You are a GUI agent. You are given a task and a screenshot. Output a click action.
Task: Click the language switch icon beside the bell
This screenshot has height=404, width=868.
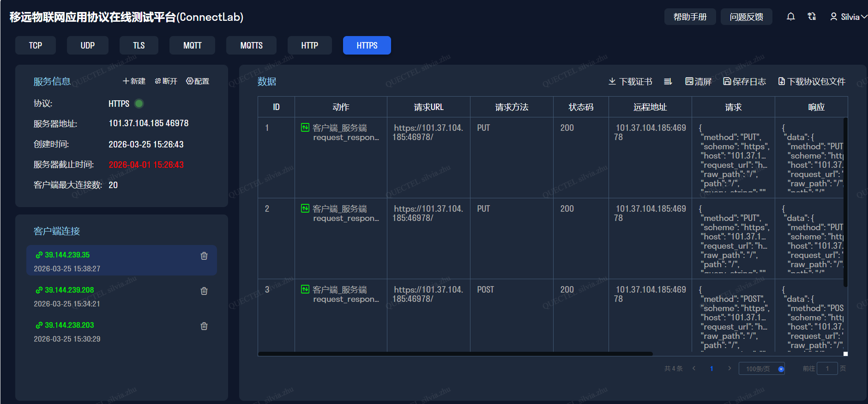point(812,17)
